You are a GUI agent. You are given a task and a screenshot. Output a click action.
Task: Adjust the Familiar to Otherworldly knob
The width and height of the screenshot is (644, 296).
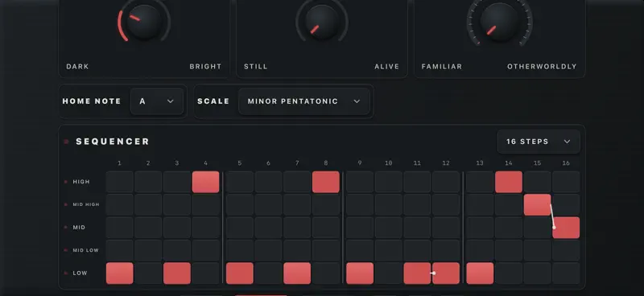499,22
